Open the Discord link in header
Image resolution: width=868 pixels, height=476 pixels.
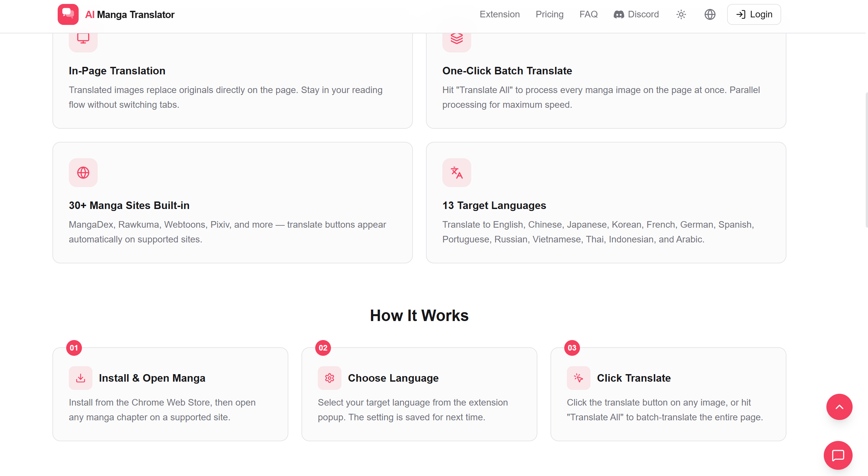point(636,14)
